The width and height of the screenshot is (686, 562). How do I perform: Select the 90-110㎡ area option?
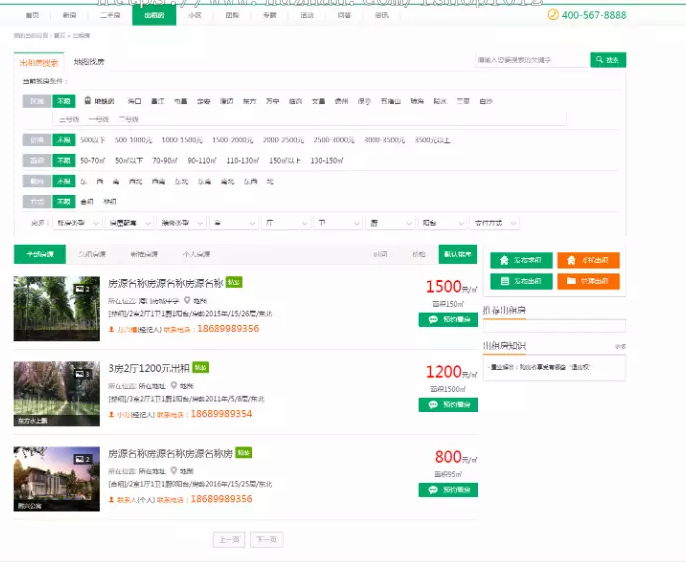pos(202,161)
